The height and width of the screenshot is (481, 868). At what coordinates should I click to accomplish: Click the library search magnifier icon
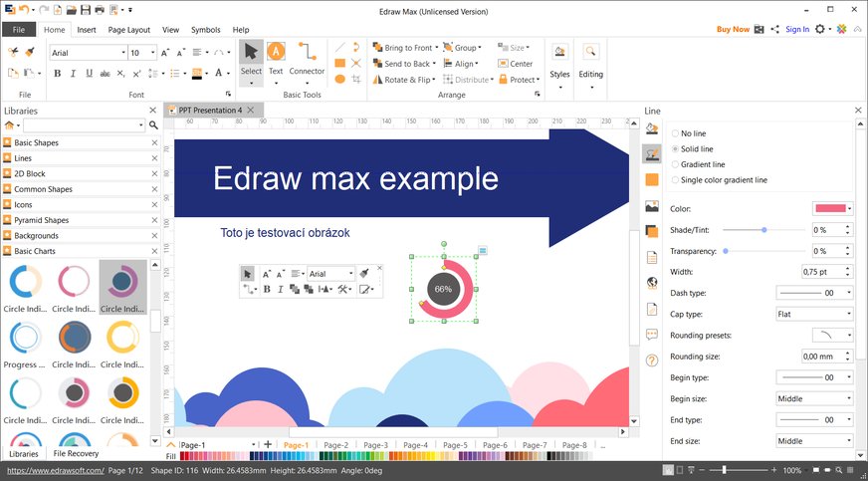153,125
